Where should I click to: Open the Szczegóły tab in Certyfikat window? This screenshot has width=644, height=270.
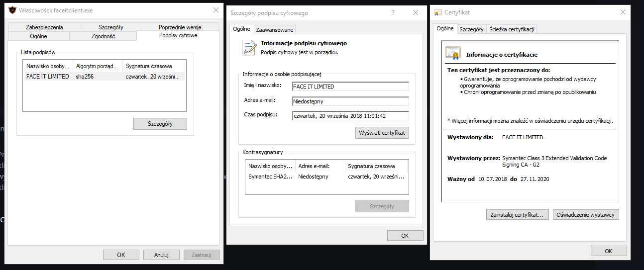[x=471, y=29]
